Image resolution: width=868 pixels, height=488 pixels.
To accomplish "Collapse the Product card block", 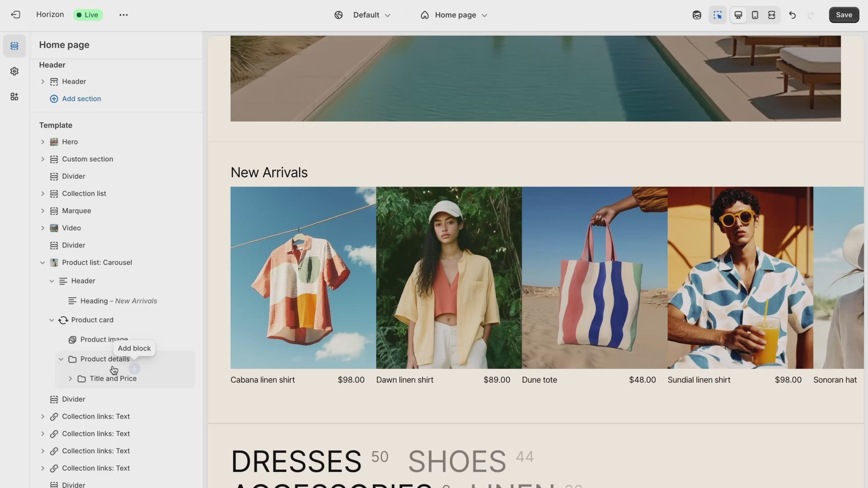I will click(x=52, y=320).
